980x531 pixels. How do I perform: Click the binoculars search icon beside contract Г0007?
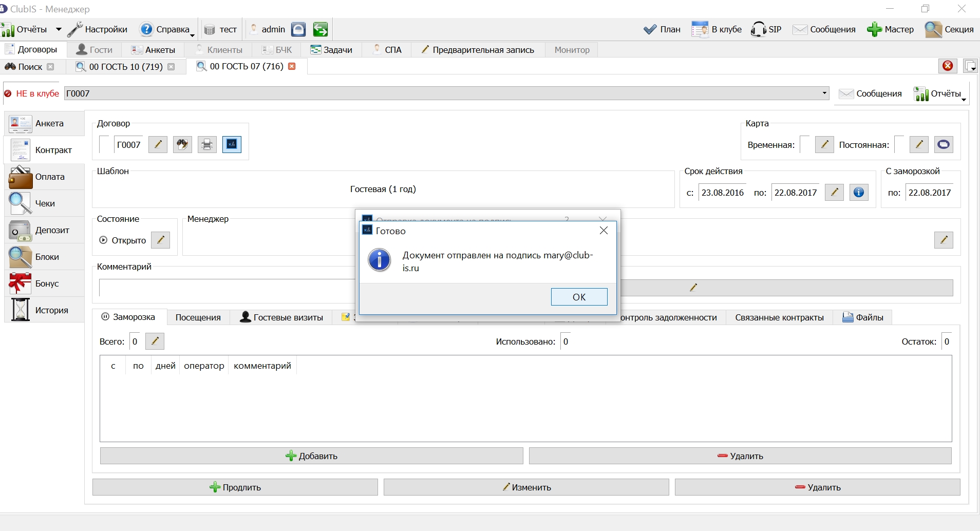182,145
